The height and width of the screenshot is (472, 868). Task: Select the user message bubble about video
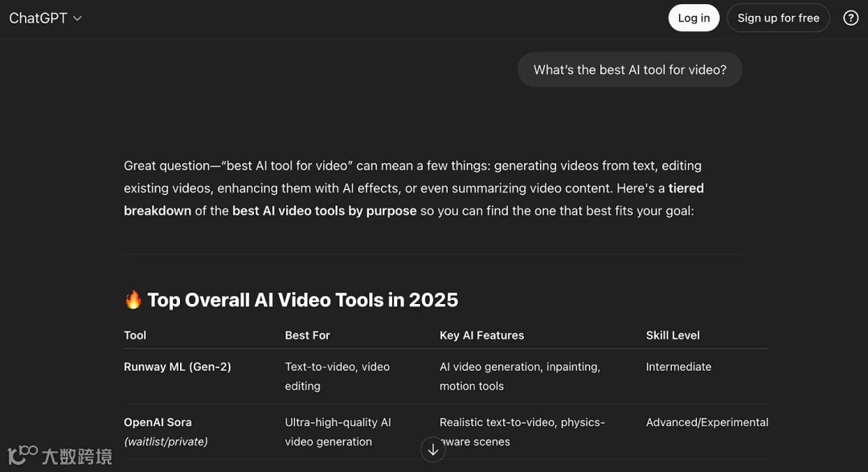click(629, 70)
